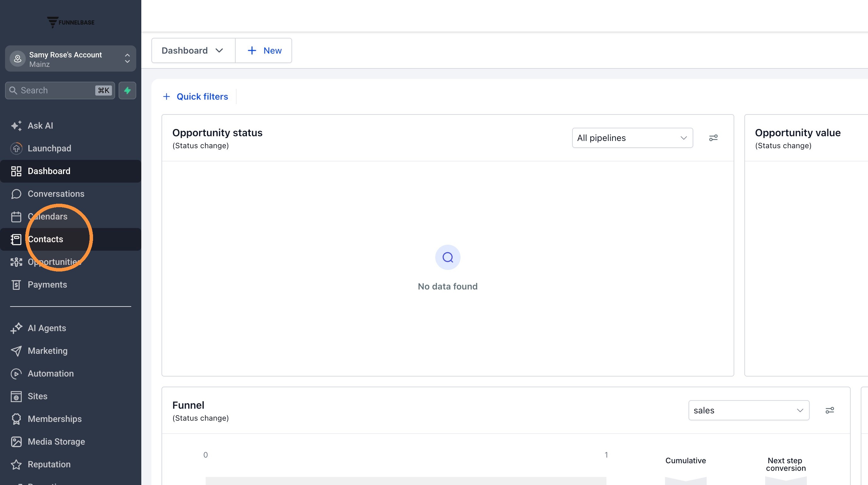Click the Launchpad rocket icon
Viewport: 868px width, 485px height.
click(x=16, y=148)
